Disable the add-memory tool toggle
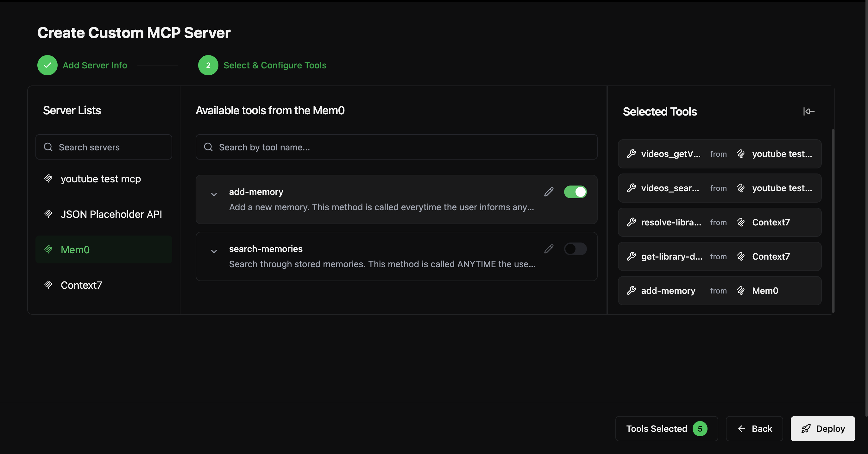 [x=575, y=192]
